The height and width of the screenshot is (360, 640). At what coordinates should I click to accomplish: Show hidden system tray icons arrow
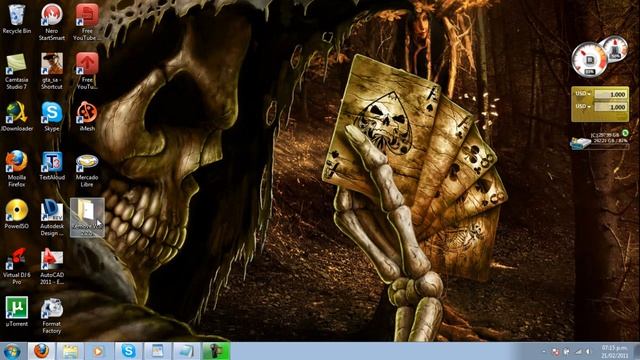click(x=544, y=351)
